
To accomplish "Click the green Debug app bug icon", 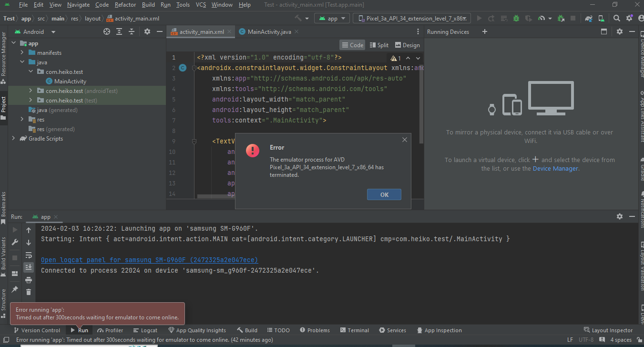I will pyautogui.click(x=516, y=18).
